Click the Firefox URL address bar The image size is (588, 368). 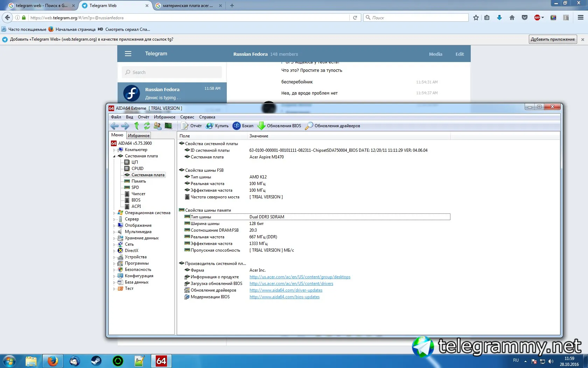(x=189, y=18)
